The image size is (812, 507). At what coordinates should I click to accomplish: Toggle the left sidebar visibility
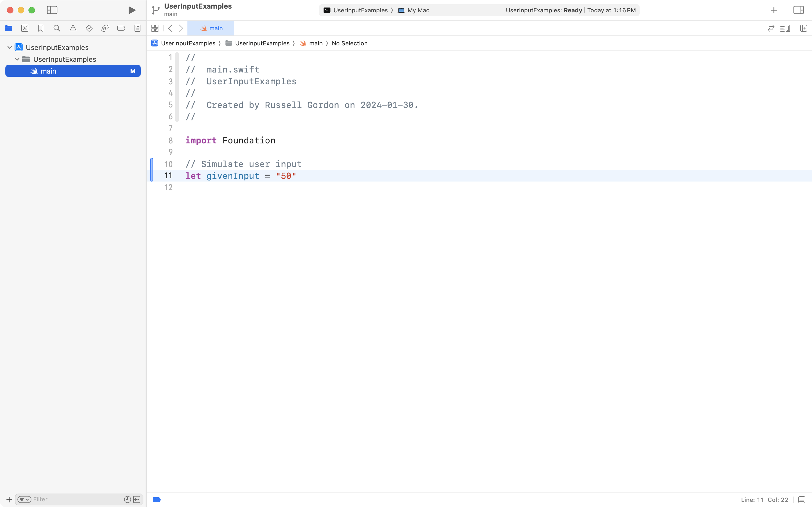(x=52, y=10)
